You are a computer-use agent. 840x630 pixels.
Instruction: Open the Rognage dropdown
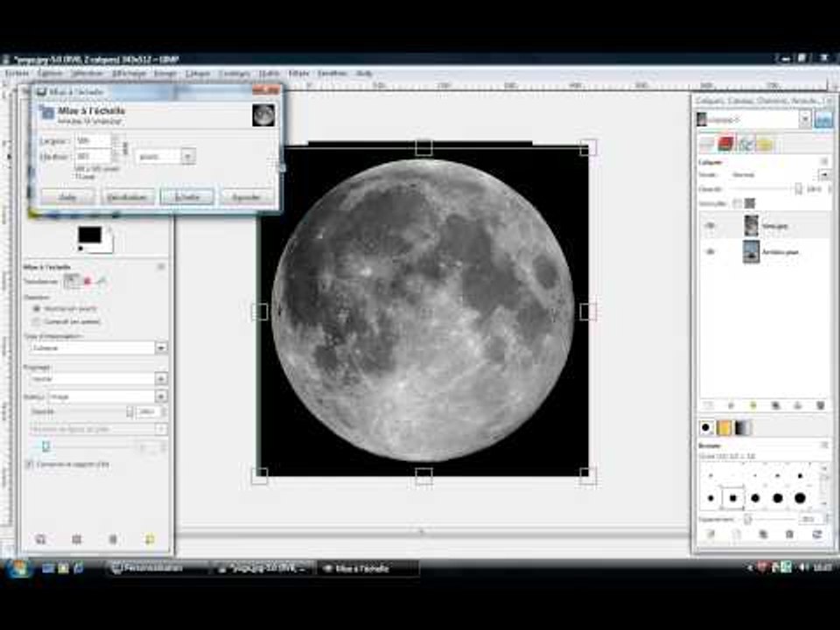click(x=98, y=379)
